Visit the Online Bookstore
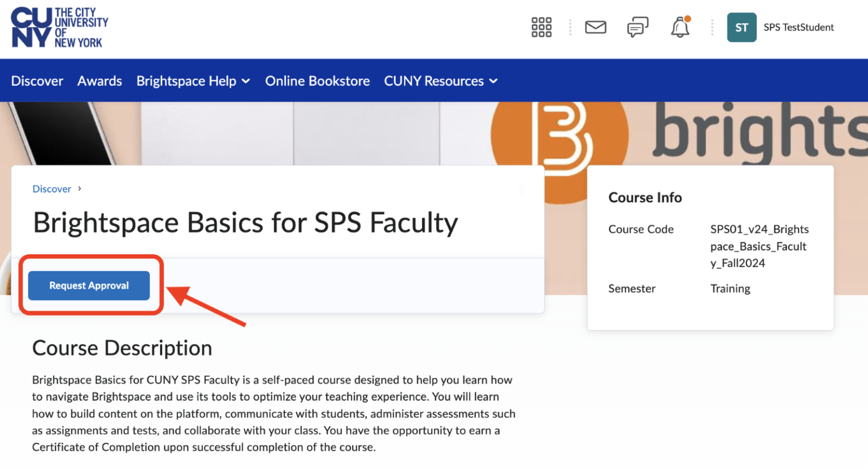 point(317,81)
